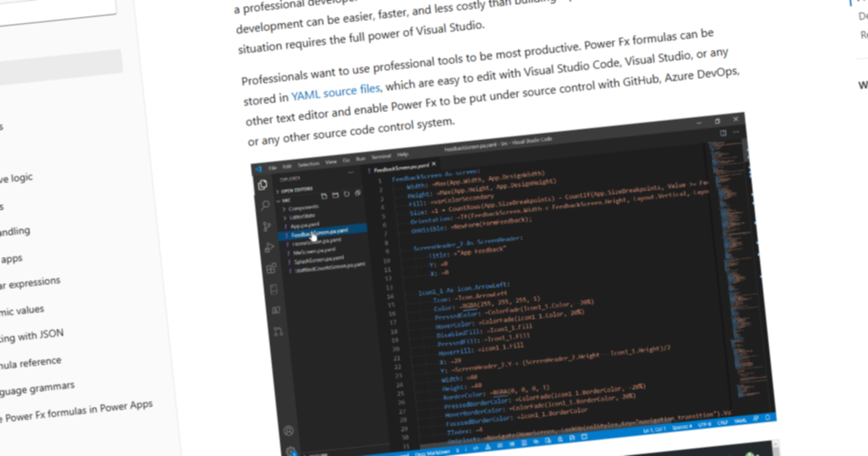Screen dimensions: 868x456
Task: Open MeScreen.pa.yaml in the Explorer tree
Action: 316,251
